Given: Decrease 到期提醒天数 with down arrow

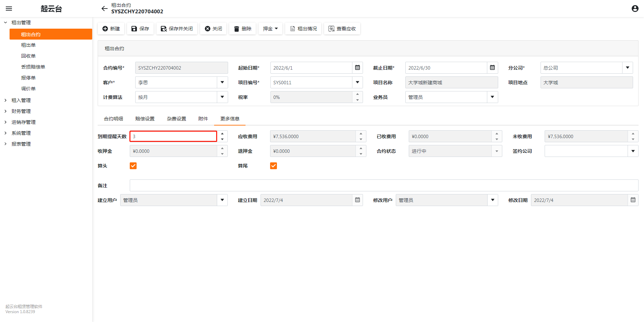Looking at the screenshot, I should pyautogui.click(x=222, y=139).
